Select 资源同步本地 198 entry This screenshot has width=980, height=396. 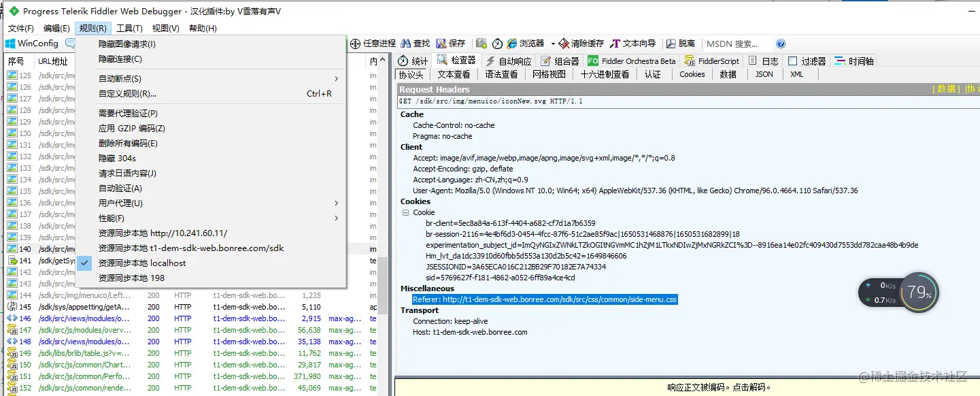(211, 278)
